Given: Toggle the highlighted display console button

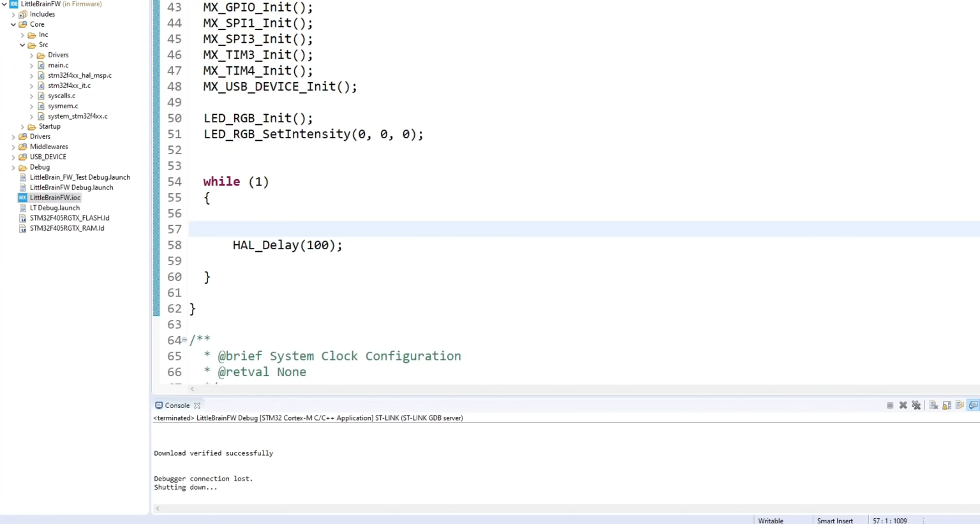Looking at the screenshot, I should pos(973,405).
